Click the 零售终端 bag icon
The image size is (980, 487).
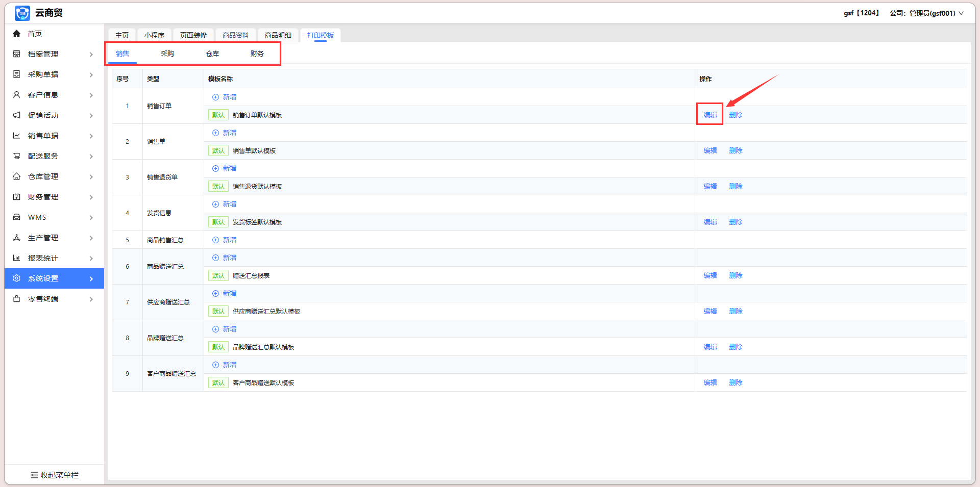17,299
